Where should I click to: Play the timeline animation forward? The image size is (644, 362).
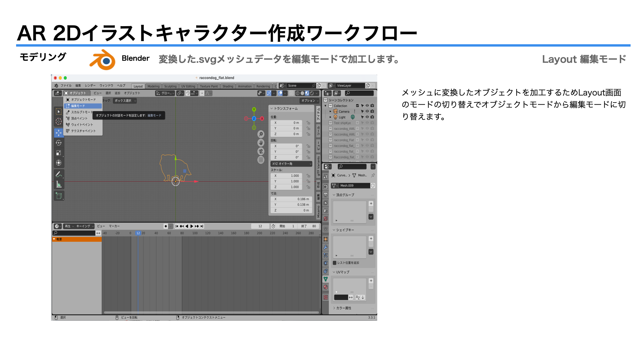[192, 226]
